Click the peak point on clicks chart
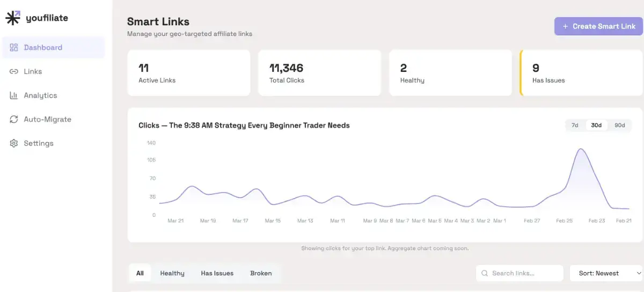 click(x=581, y=149)
